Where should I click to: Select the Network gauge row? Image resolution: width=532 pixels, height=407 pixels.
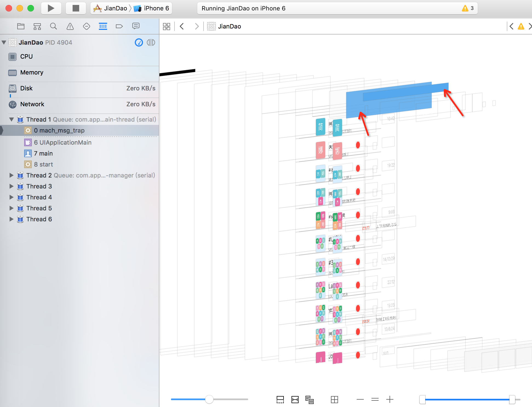tap(79, 104)
